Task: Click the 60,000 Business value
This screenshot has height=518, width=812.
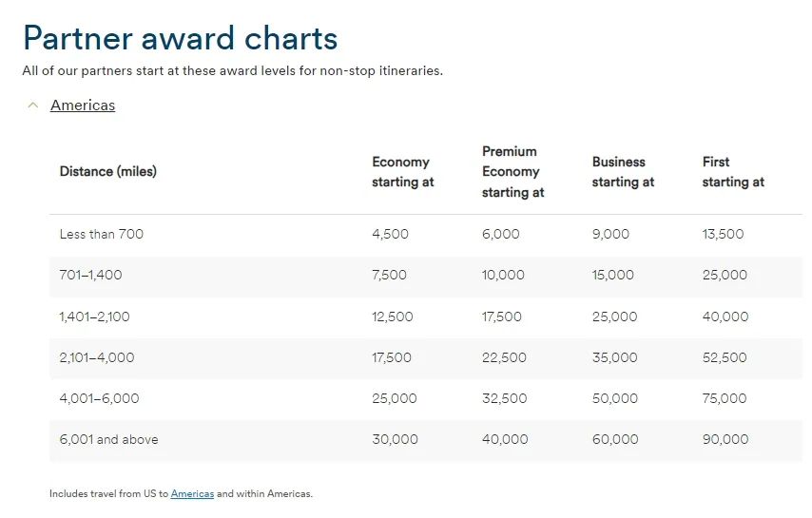Action: [x=615, y=440]
